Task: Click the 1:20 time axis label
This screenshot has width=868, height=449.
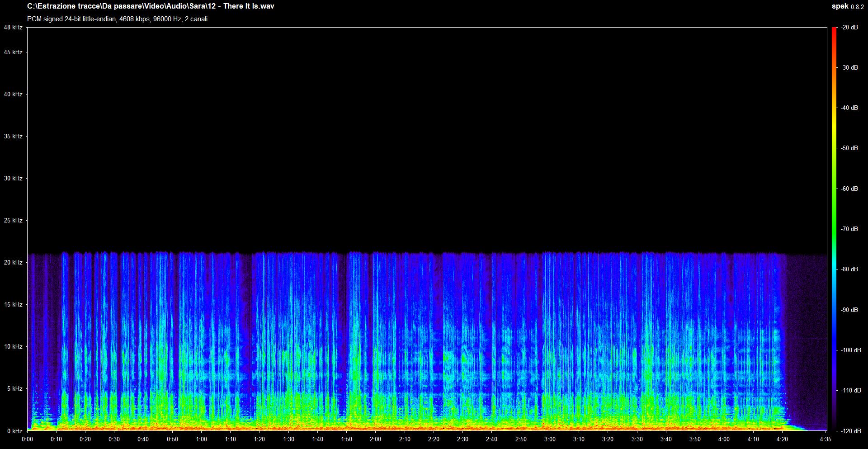Action: (x=259, y=440)
